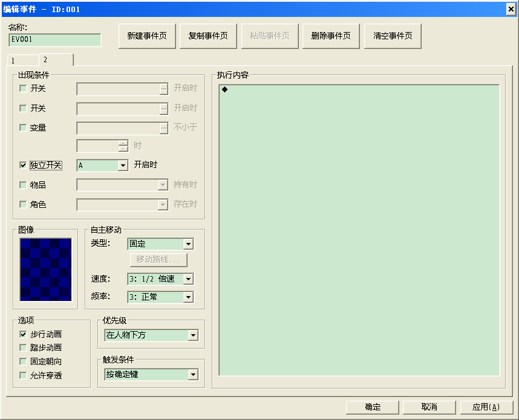Check the 允许穿透 option
The image size is (519, 420).
point(23,375)
